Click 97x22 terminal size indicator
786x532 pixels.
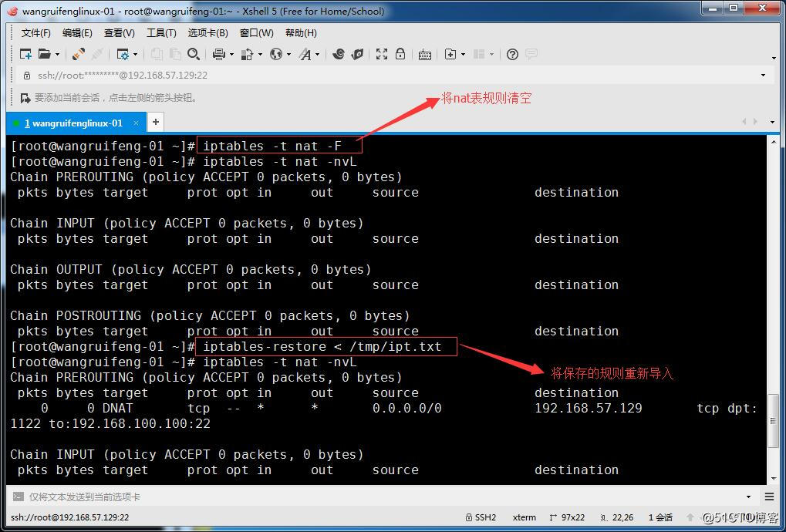click(567, 517)
